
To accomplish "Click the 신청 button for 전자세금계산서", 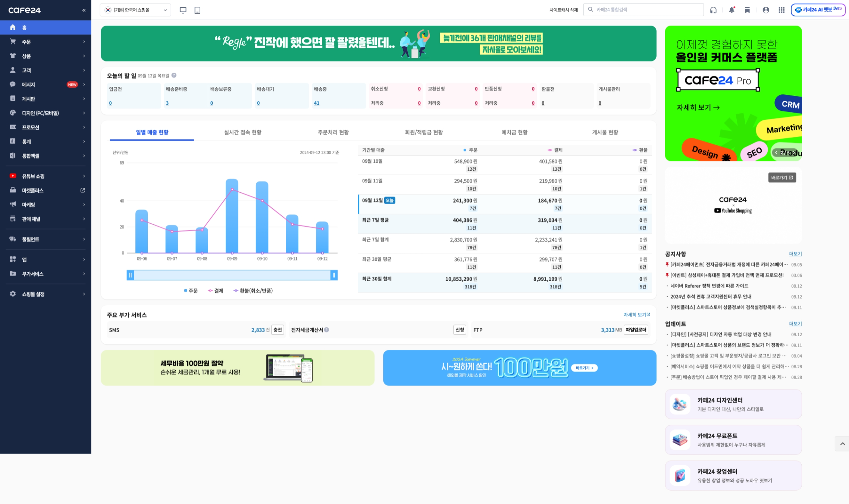I will [460, 330].
